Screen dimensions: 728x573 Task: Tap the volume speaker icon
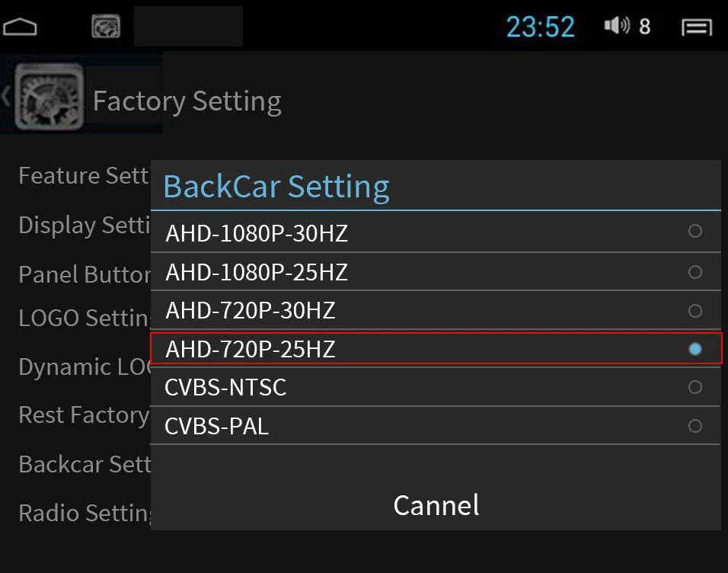616,27
